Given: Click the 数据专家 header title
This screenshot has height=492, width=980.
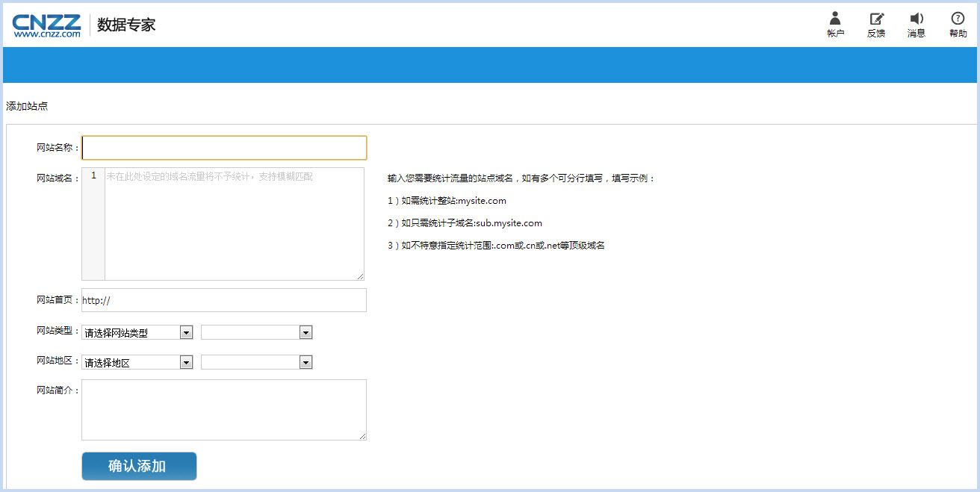Looking at the screenshot, I should tap(126, 25).
